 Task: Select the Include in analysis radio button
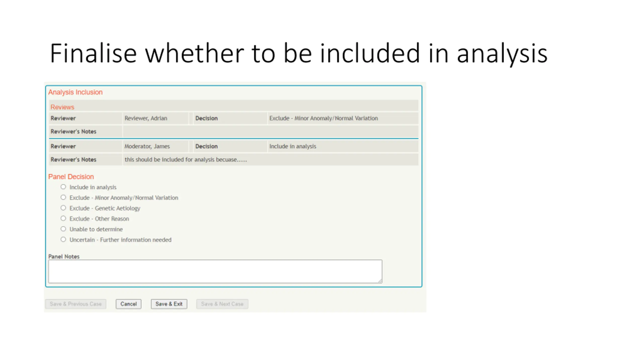63,187
